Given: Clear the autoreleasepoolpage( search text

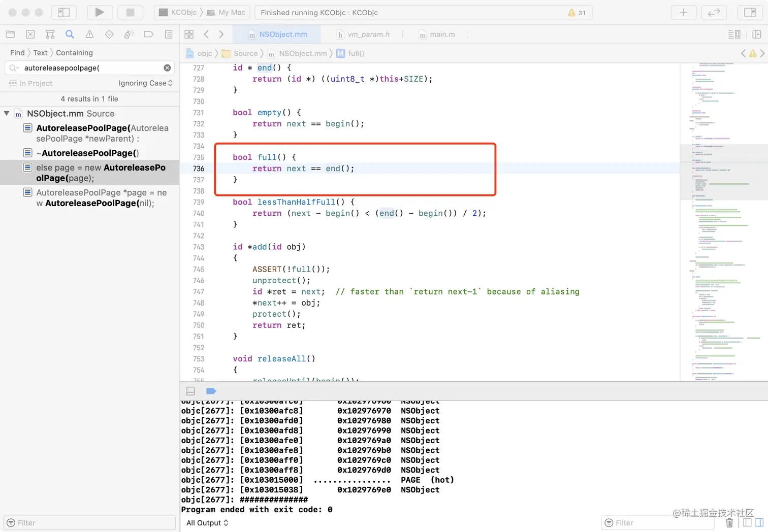Looking at the screenshot, I should click(x=167, y=68).
